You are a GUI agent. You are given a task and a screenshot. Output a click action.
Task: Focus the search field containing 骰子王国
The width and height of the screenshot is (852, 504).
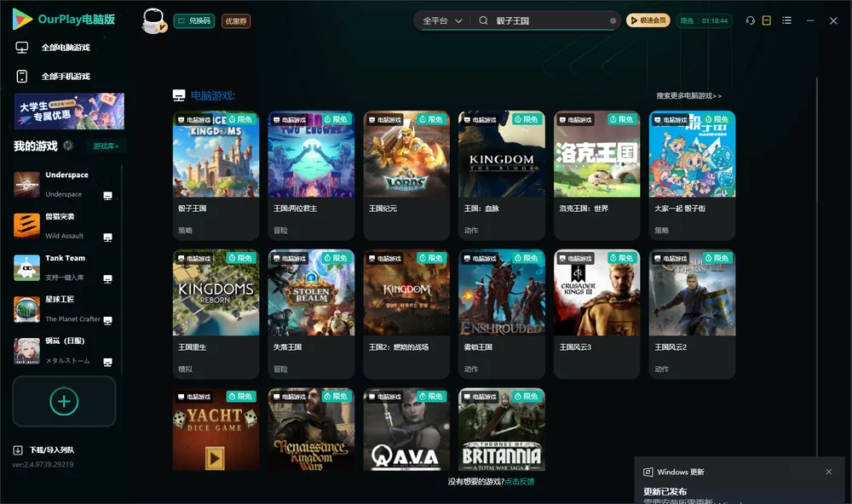pos(551,20)
